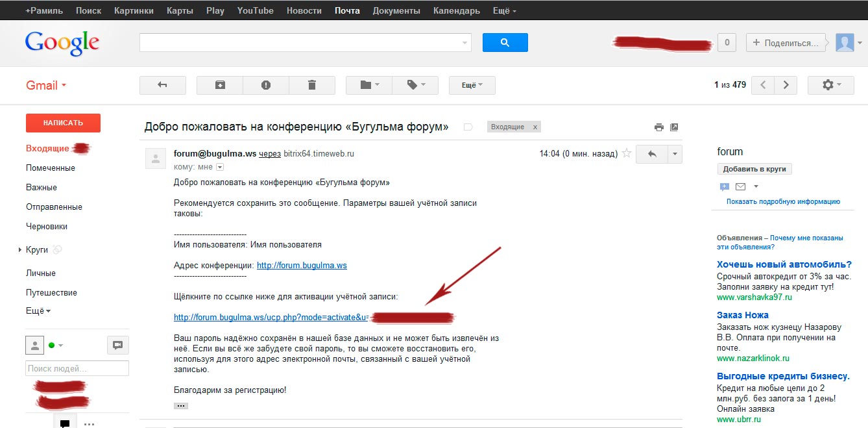This screenshot has width=868, height=428.
Task: Open +Рамиль in top bar
Action: pyautogui.click(x=45, y=11)
